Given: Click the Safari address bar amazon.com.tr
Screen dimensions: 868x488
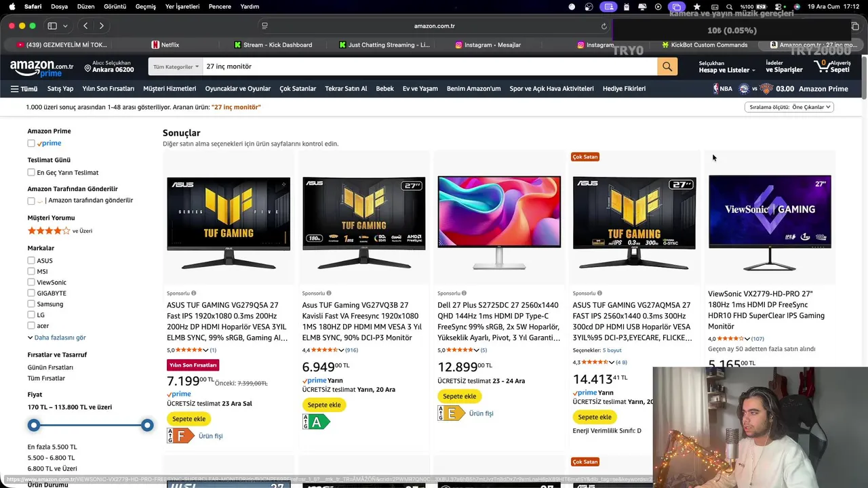Looking at the screenshot, I should click(x=434, y=26).
